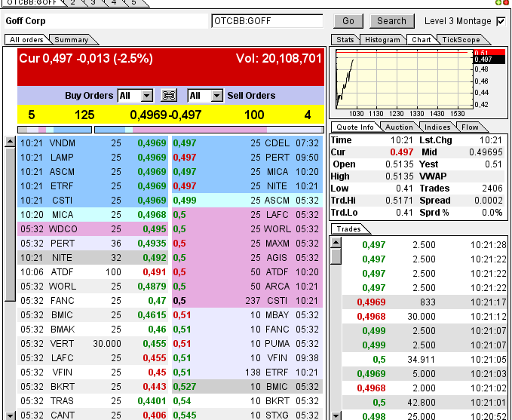512x420 pixels.
Task: Select the OTCBB:GOFF workspace tab
Action: [32, 2]
